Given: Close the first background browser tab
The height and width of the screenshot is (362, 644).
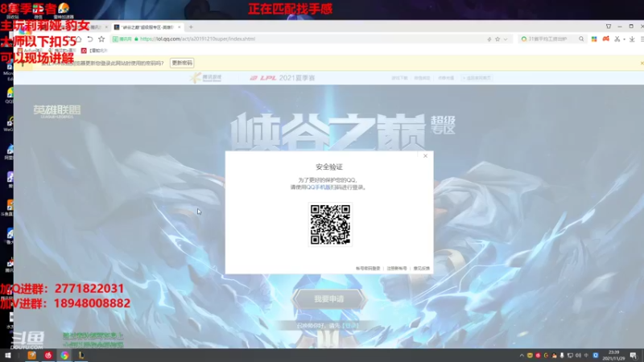Looking at the screenshot, I should [x=106, y=27].
